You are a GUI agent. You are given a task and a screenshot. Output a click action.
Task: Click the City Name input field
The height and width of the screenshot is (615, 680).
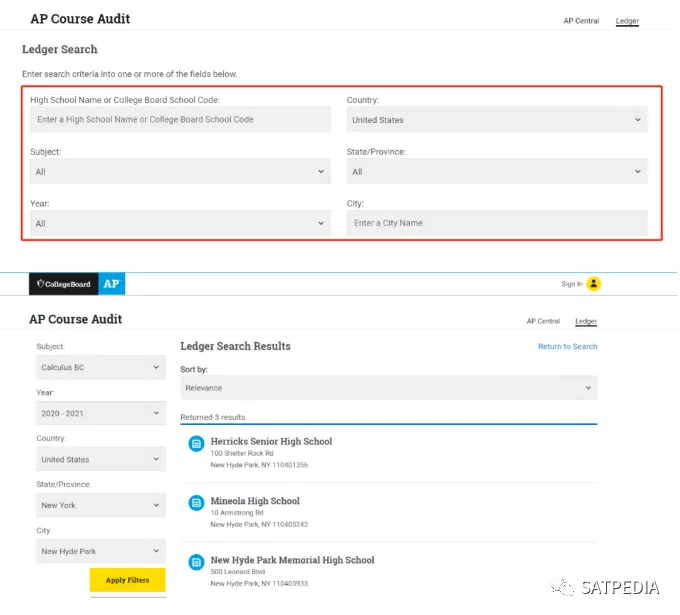pyautogui.click(x=497, y=223)
